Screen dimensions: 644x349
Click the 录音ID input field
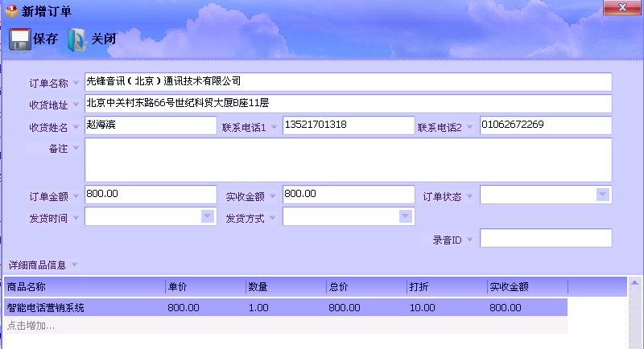point(546,238)
